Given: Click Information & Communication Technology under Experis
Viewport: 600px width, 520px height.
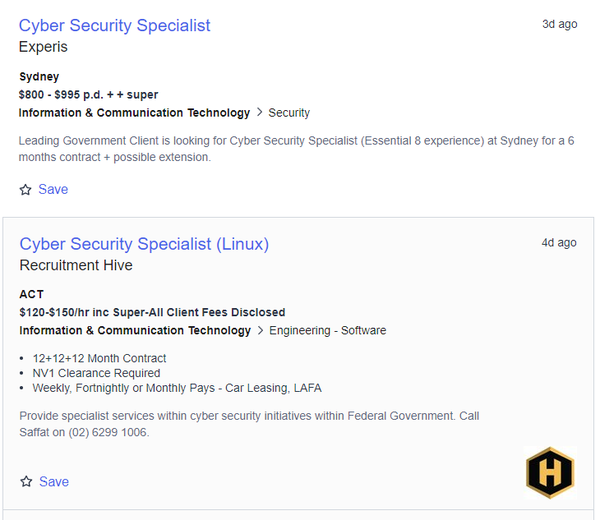Looking at the screenshot, I should pos(134,113).
